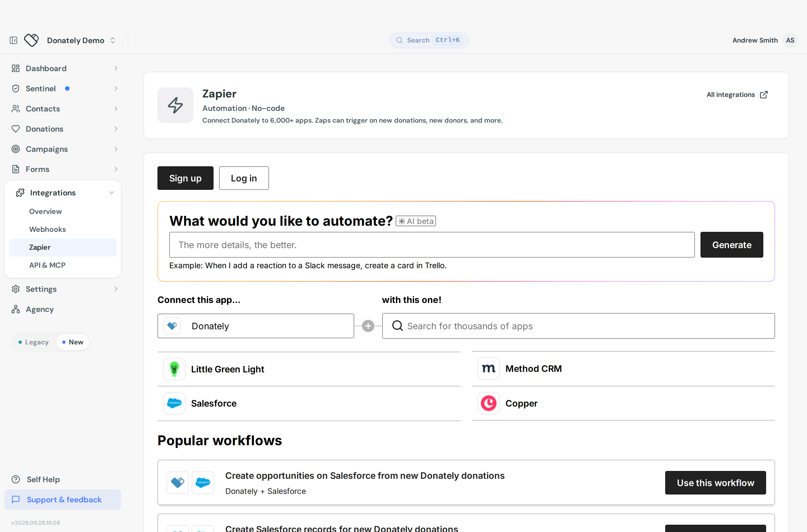The width and height of the screenshot is (807, 532).
Task: Click the Salesforce cloud icon in app list
Action: (174, 403)
